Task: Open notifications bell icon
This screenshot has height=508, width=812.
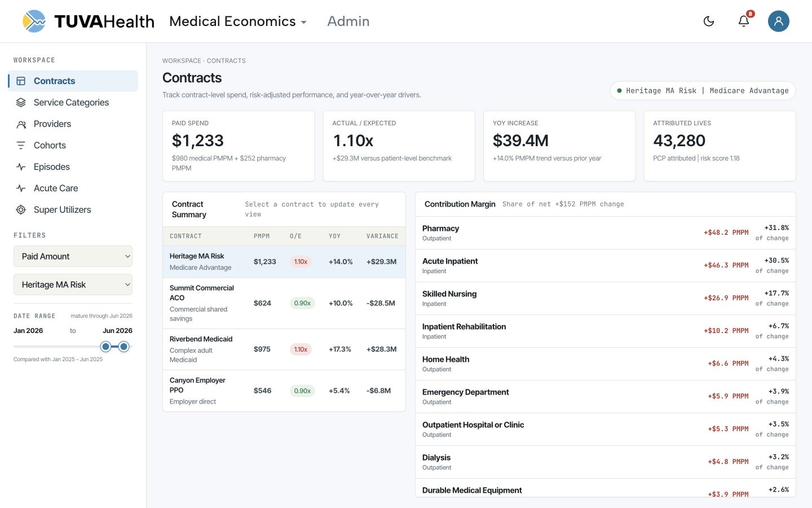Action: [x=744, y=21]
